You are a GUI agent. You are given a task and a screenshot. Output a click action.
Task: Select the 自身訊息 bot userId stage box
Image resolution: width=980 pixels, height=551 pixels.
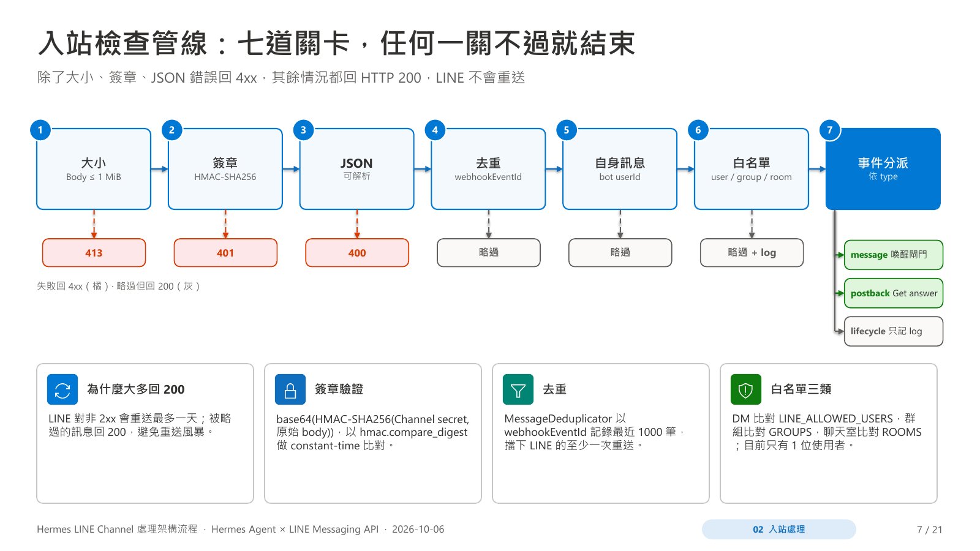point(620,169)
